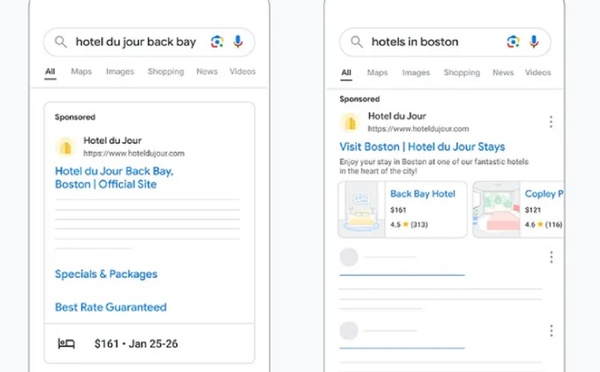Click the $161 · Jan 25-26 rate row

pos(149,344)
